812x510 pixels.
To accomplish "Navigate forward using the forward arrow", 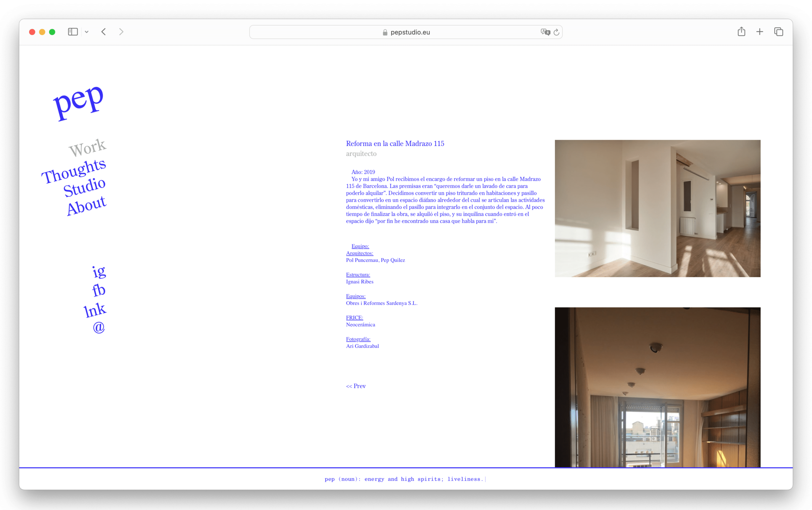I will coord(121,32).
